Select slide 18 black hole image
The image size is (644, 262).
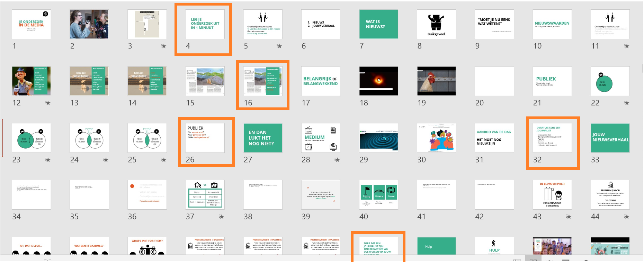click(378, 81)
